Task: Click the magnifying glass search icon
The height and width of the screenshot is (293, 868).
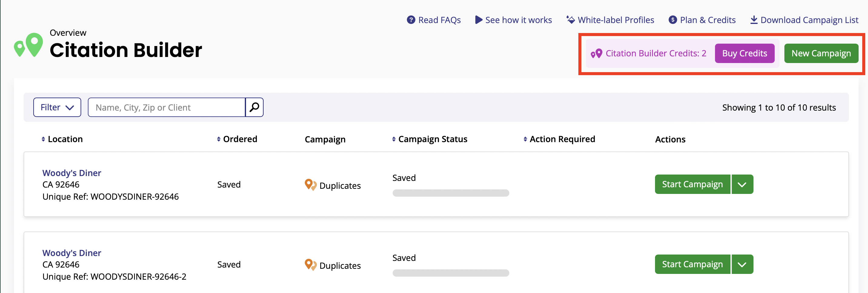Action: coord(254,107)
